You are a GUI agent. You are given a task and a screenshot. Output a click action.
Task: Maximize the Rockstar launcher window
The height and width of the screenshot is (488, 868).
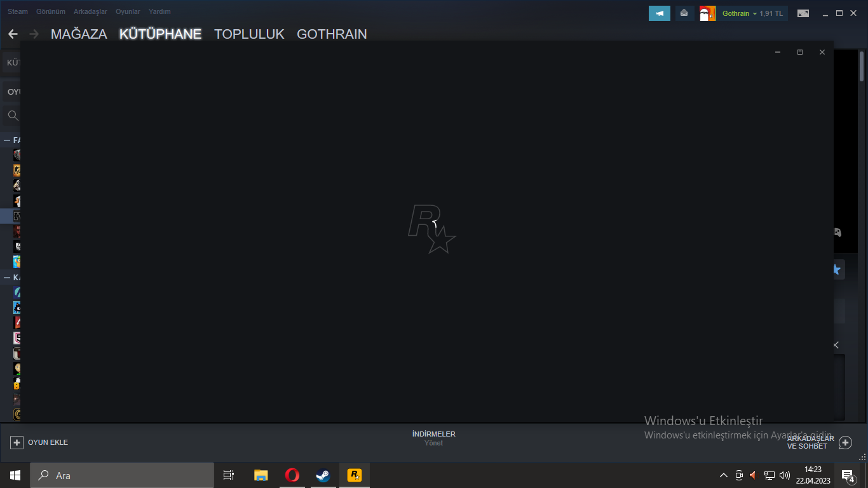(800, 52)
